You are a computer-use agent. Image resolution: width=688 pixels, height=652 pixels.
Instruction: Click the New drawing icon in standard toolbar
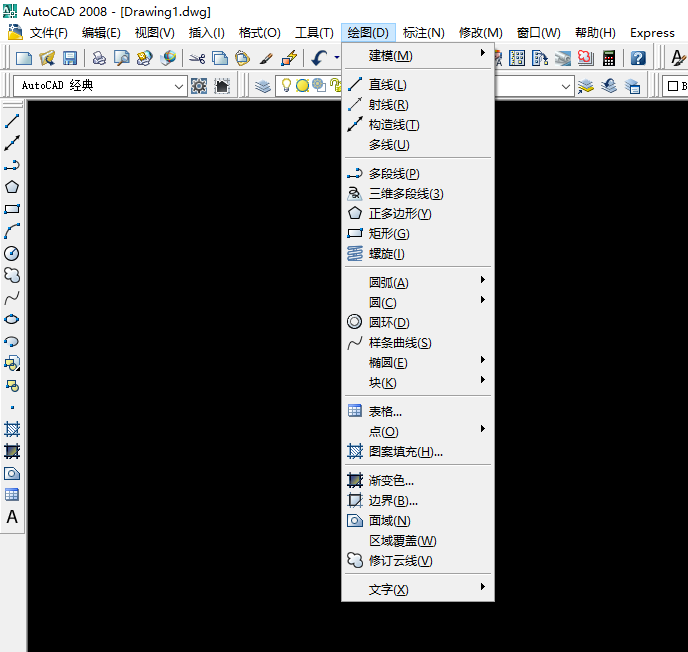pyautogui.click(x=24, y=58)
